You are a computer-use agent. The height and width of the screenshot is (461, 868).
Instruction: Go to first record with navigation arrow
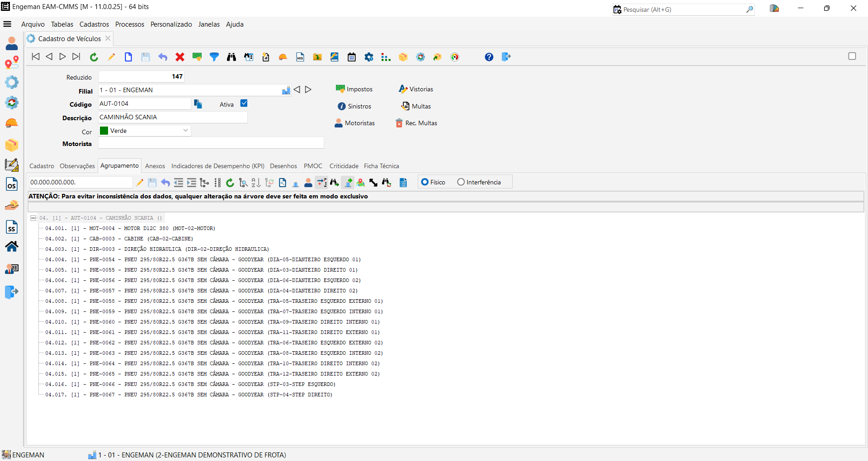(x=36, y=56)
